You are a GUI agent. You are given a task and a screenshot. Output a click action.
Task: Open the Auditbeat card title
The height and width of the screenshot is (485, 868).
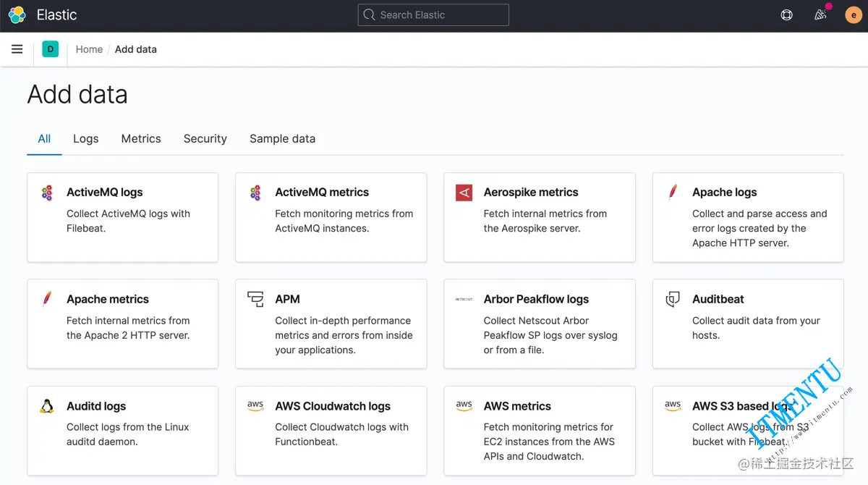pyautogui.click(x=718, y=299)
